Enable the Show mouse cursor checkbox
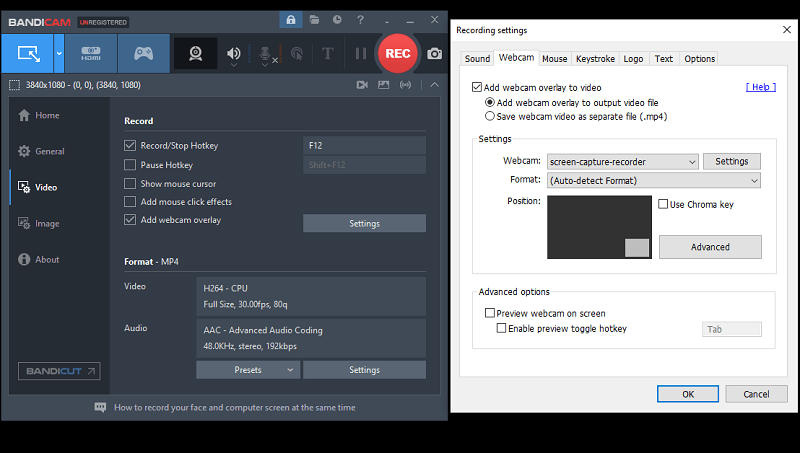Screen dimensions: 800x453 click(x=130, y=184)
